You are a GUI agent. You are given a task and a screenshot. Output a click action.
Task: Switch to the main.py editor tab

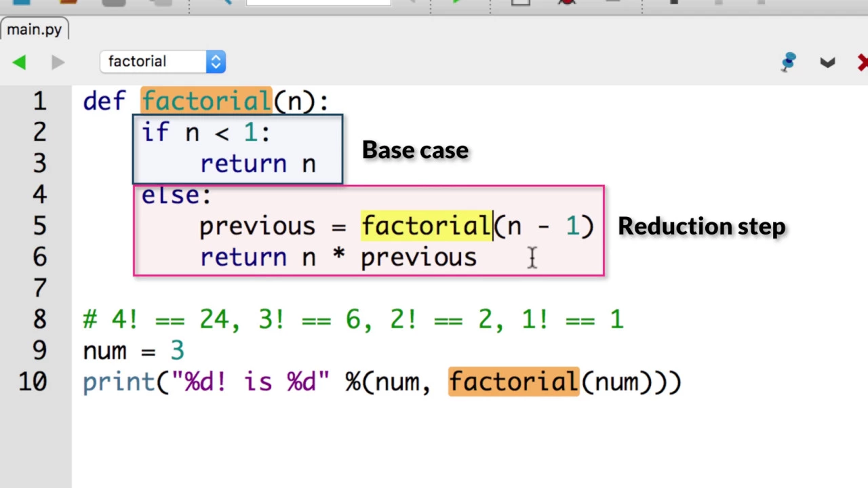(34, 30)
